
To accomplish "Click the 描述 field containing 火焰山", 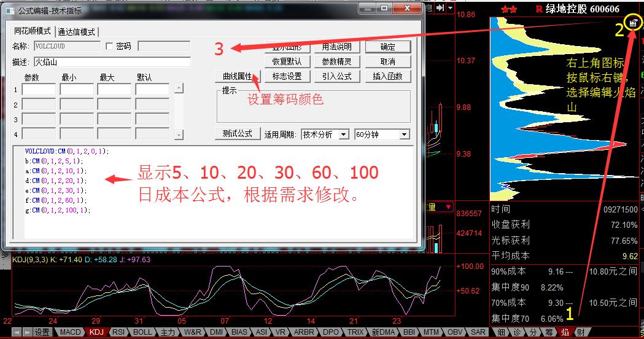I will (112, 61).
